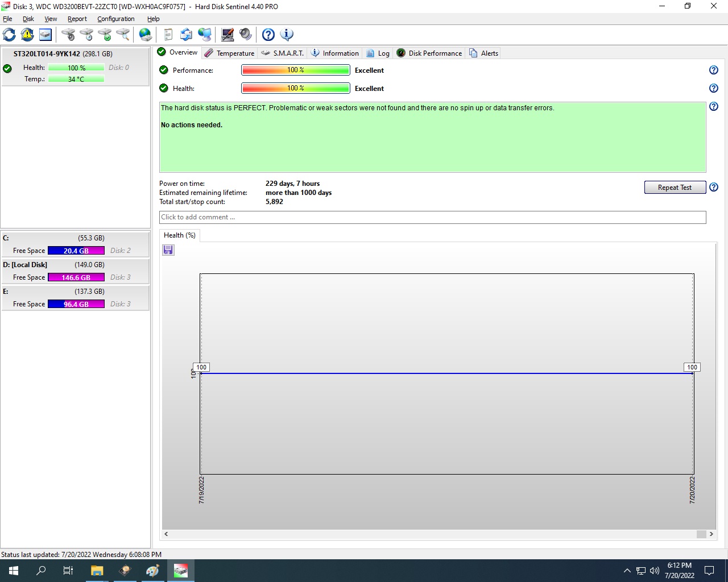Click the refresh-with-warning triangle toolbar icon
728x582 pixels.
pyautogui.click(x=27, y=35)
